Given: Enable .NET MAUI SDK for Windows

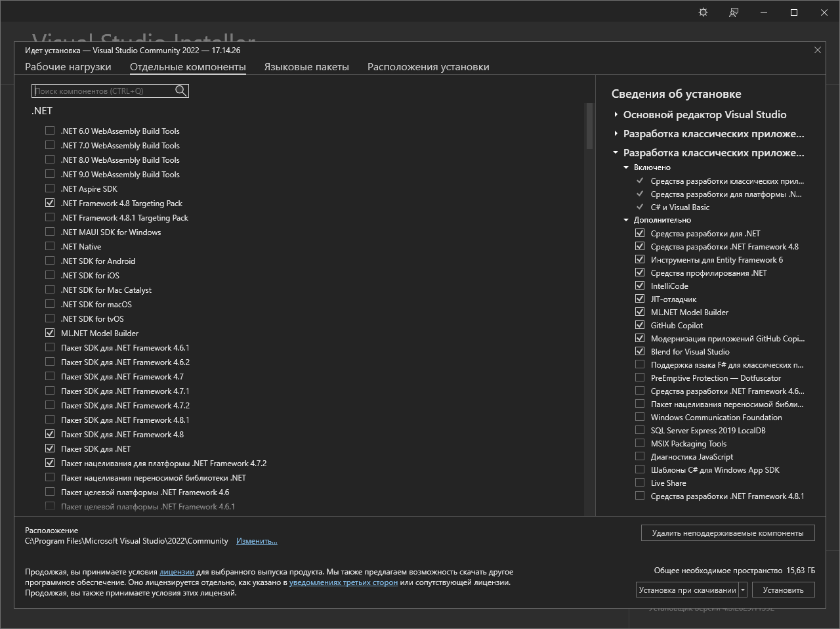Looking at the screenshot, I should [x=50, y=232].
